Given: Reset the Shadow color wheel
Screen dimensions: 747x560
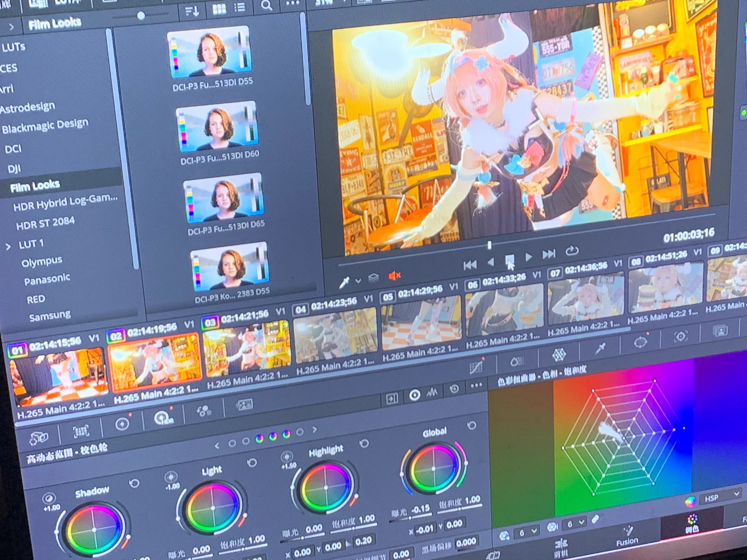Looking at the screenshot, I should pos(134,484).
